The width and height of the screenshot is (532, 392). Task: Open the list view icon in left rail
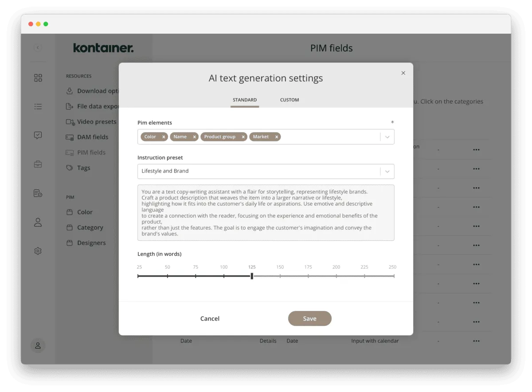pyautogui.click(x=38, y=106)
